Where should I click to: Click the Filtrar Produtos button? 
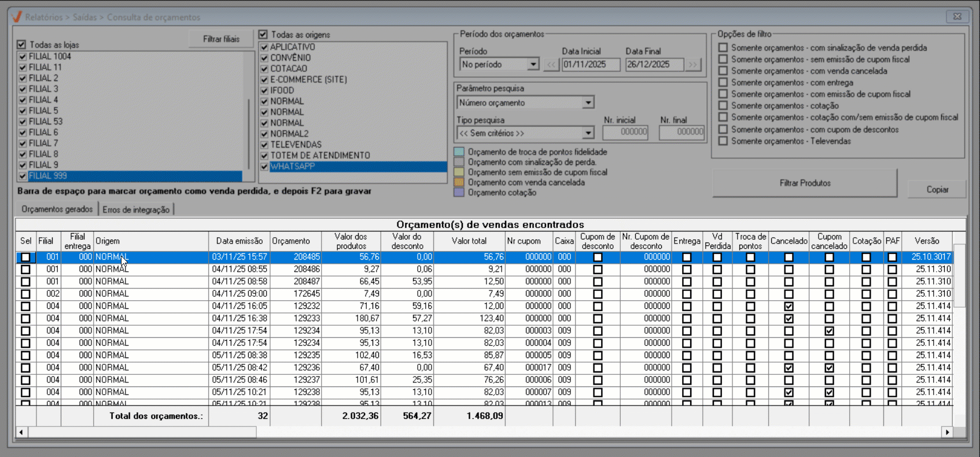pyautogui.click(x=804, y=183)
